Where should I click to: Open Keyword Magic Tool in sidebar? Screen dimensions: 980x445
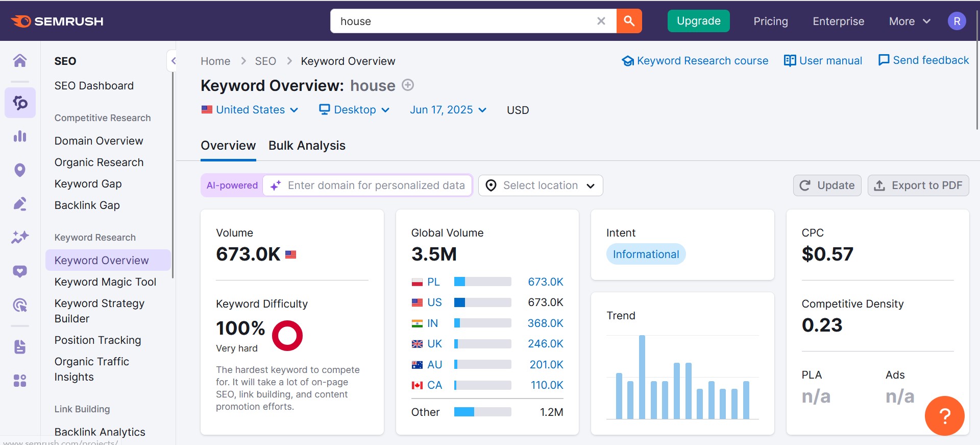click(105, 282)
